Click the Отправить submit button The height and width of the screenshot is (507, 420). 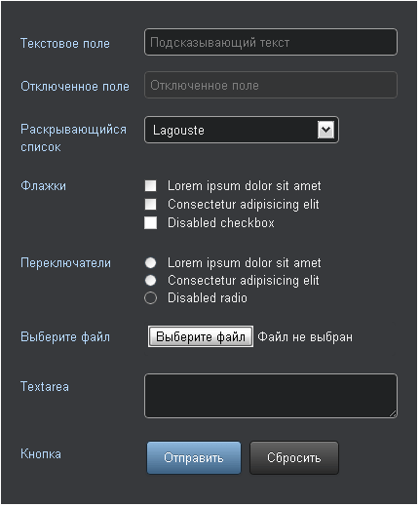(194, 457)
